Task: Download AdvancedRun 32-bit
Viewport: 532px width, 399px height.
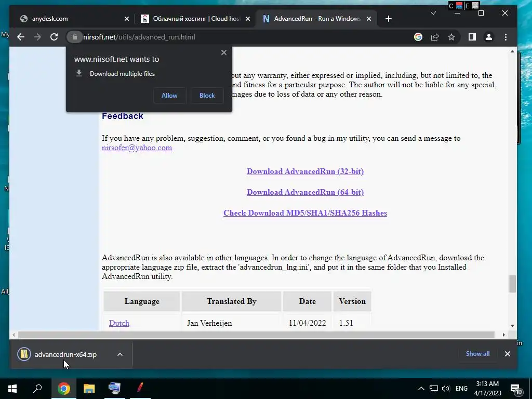Action: coord(305,171)
